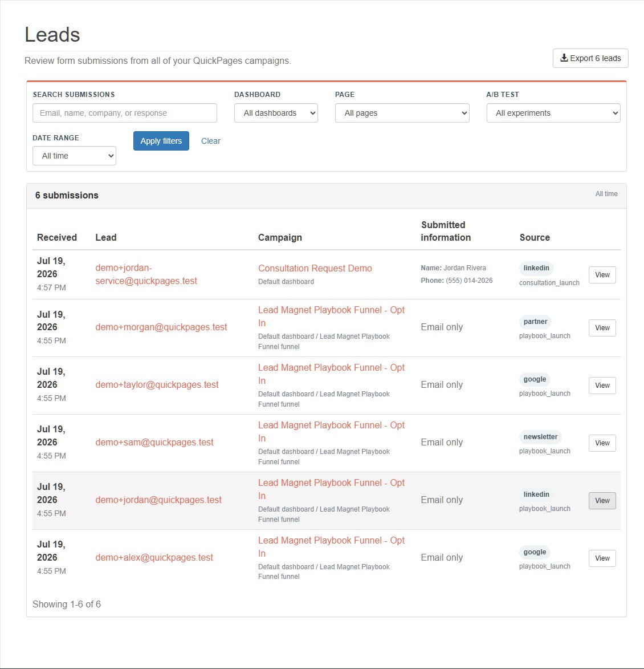Click the Campaign column header
This screenshot has width=644, height=669.
pyautogui.click(x=280, y=238)
